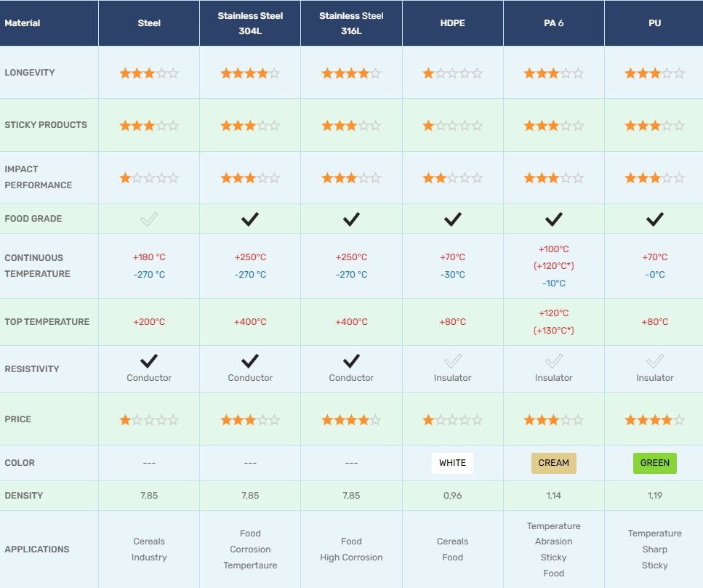Click the WHITE color label for HDPE
The image size is (703, 588).
click(452, 463)
